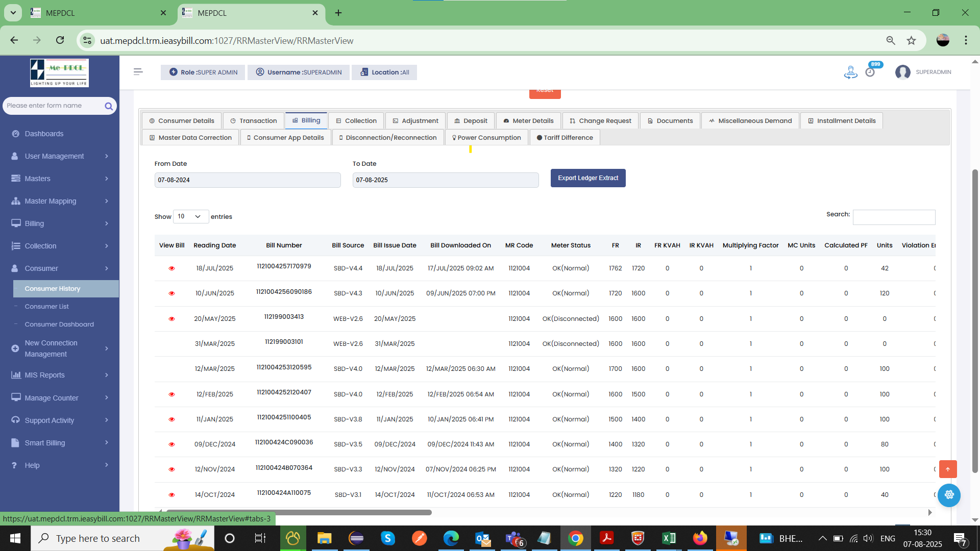Open the notifications clock icon with badge
The width and height of the screenshot is (980, 551).
tap(870, 72)
